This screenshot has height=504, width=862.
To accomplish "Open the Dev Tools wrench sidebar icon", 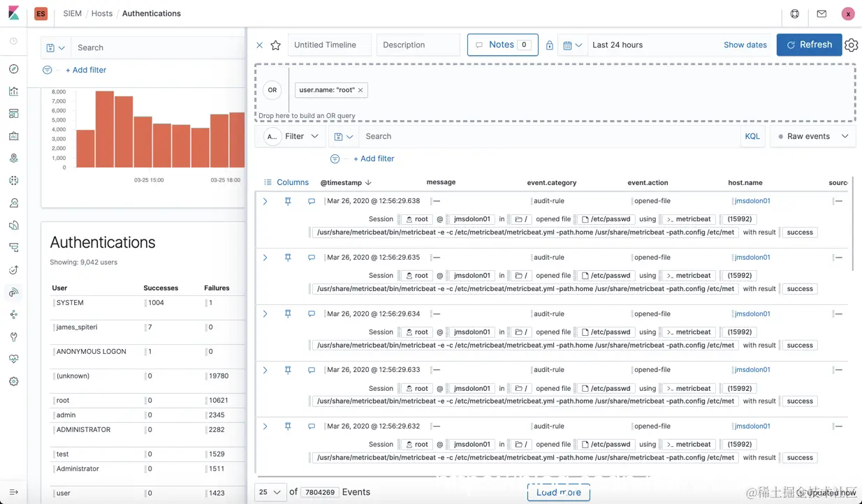I will coord(14,337).
